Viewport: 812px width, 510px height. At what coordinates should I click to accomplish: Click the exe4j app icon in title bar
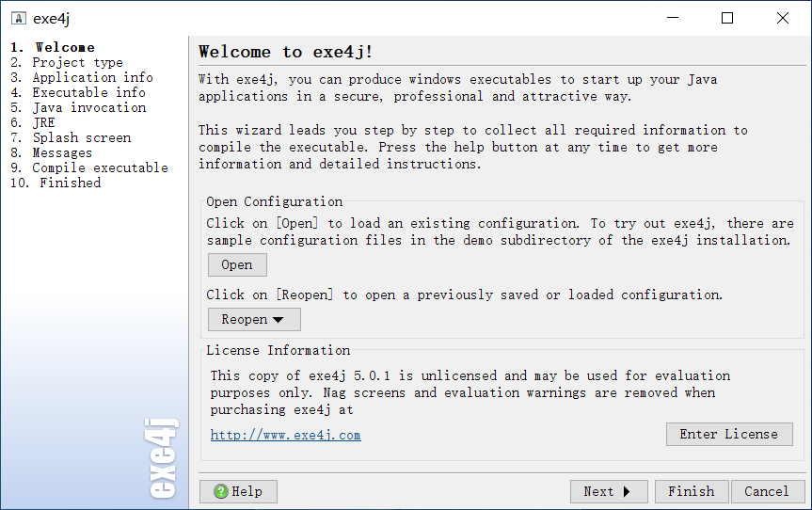[19, 19]
